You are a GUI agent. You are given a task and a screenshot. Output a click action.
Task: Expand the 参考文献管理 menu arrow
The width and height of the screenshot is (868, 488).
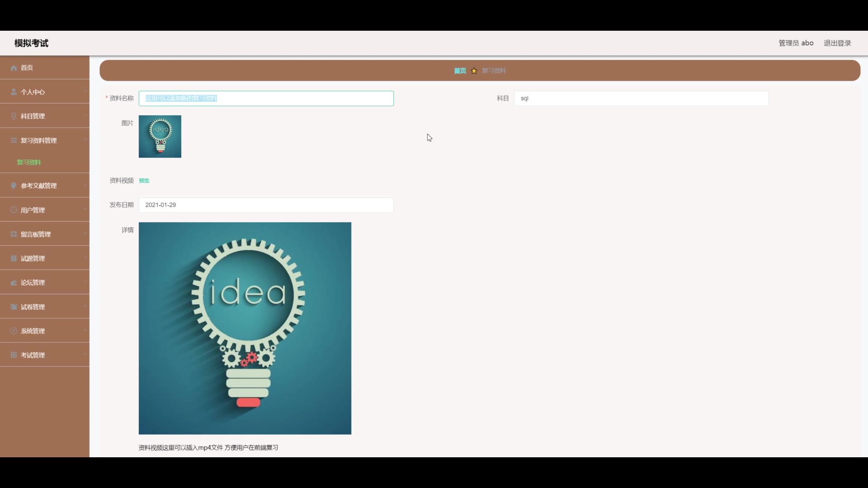point(85,185)
